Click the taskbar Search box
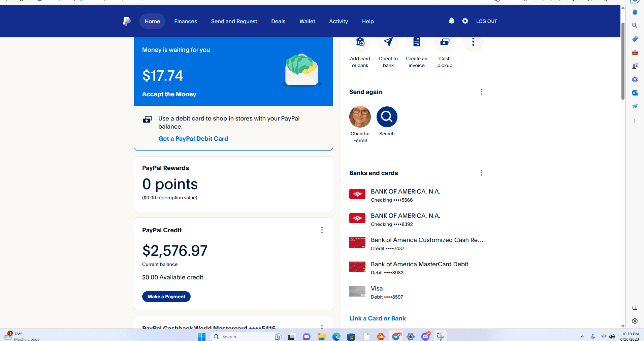 tap(247, 337)
